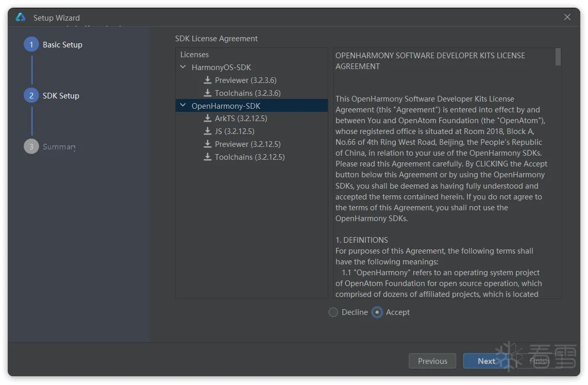Select the OpenHarmony-SDK license group label
Viewport: 588px width, 385px height.
(x=226, y=106)
